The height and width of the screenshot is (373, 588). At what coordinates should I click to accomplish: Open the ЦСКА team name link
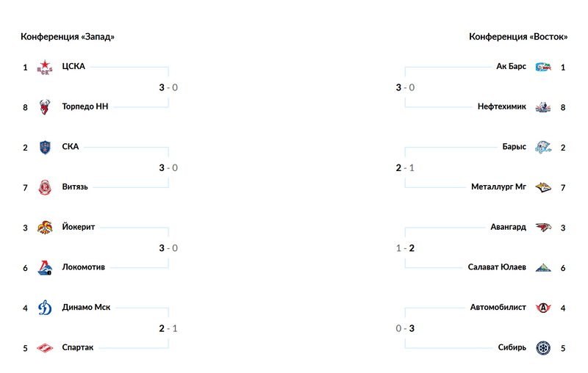point(73,67)
